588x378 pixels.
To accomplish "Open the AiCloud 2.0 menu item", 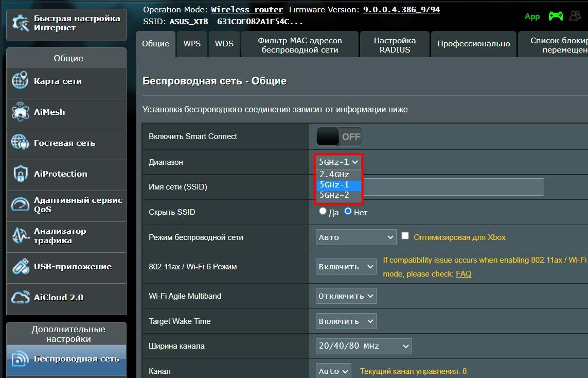I will [66, 298].
